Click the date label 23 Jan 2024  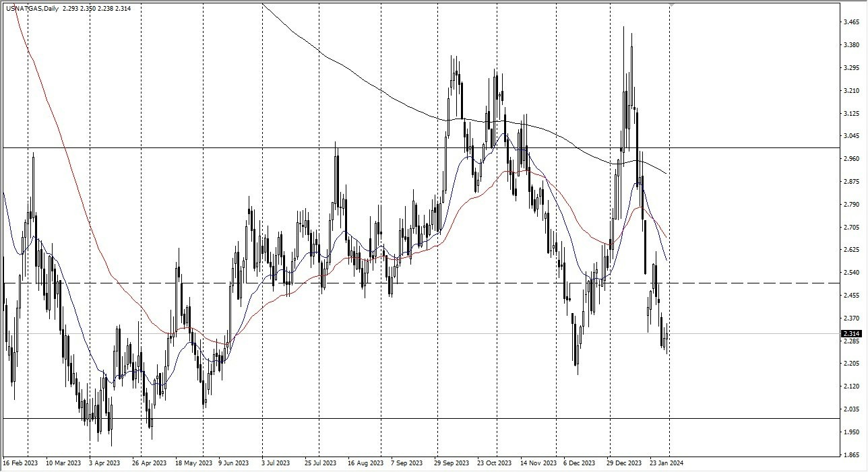pos(666,463)
